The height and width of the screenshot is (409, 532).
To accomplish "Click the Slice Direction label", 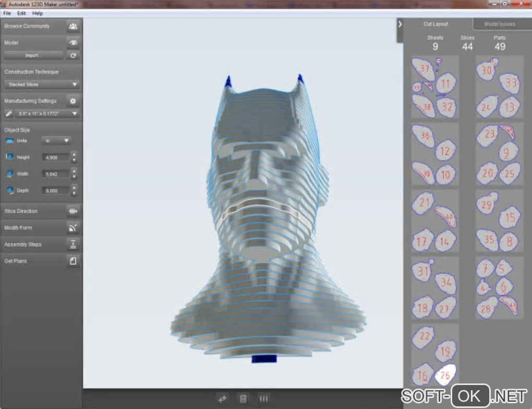I will click(21, 211).
